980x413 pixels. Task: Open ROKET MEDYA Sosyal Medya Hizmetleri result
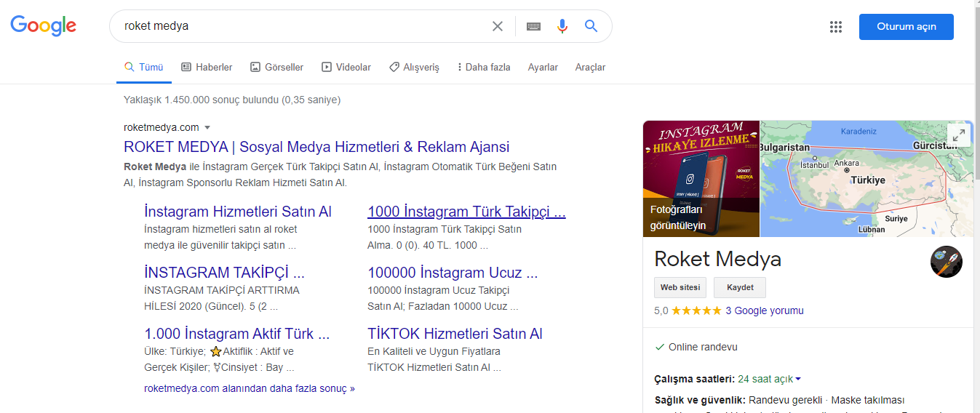316,147
